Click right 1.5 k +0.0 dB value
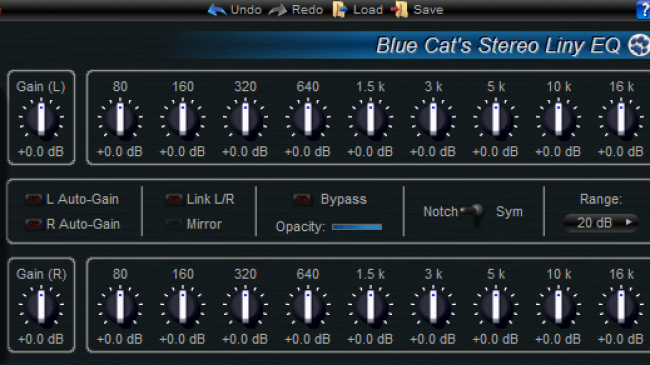This screenshot has height=365, width=650. 370,339
